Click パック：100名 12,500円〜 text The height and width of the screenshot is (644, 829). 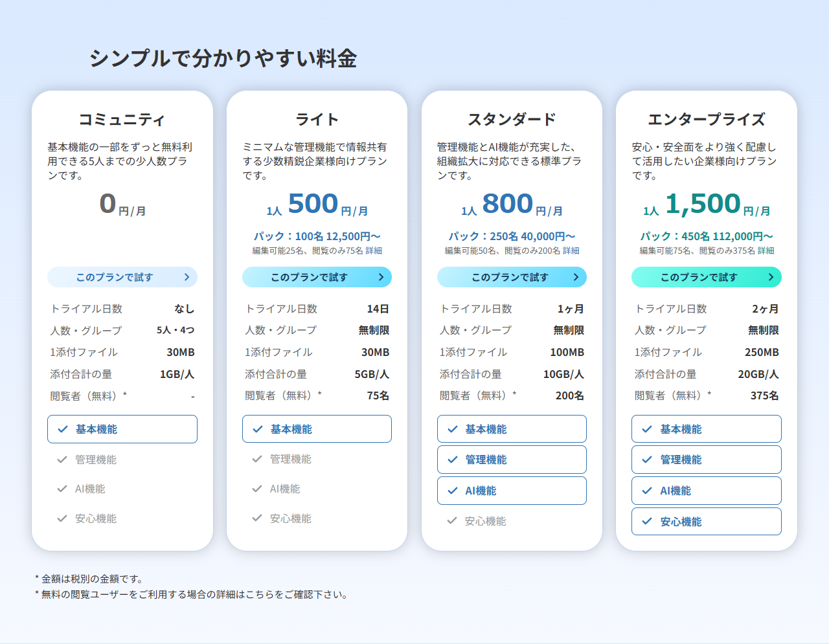(x=317, y=236)
